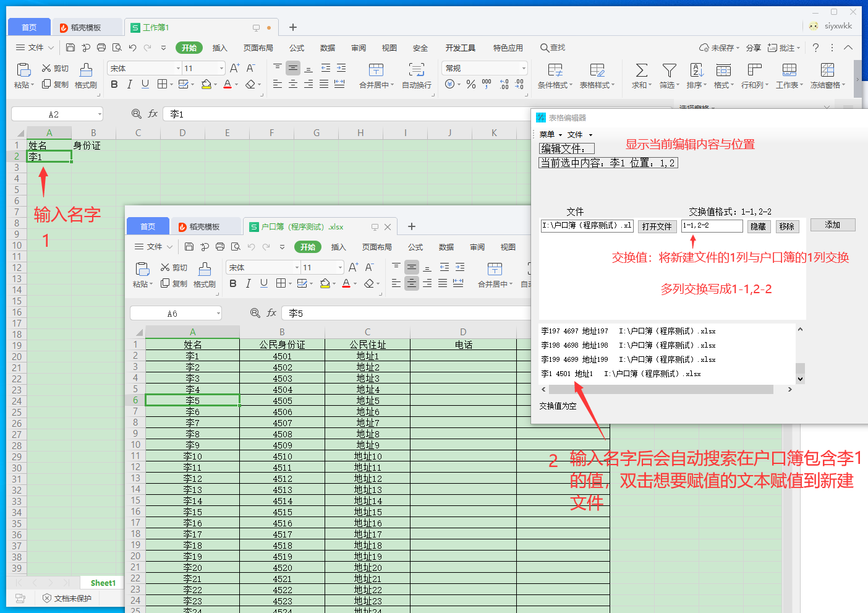Click the Help question mark icon
The width and height of the screenshot is (868, 613).
tap(815, 48)
